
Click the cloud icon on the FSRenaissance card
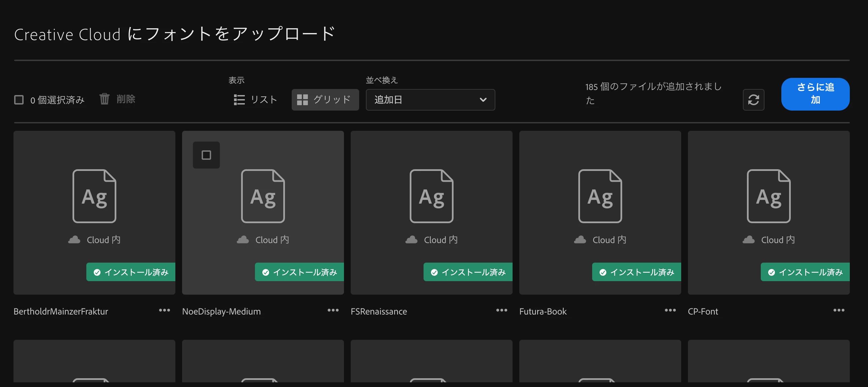(x=411, y=240)
